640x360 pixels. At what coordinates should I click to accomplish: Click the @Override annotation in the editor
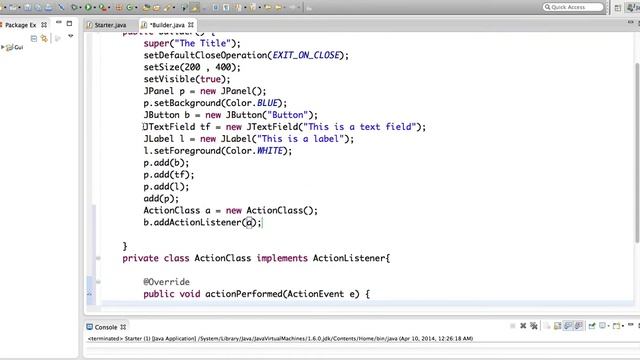pyautogui.click(x=167, y=282)
